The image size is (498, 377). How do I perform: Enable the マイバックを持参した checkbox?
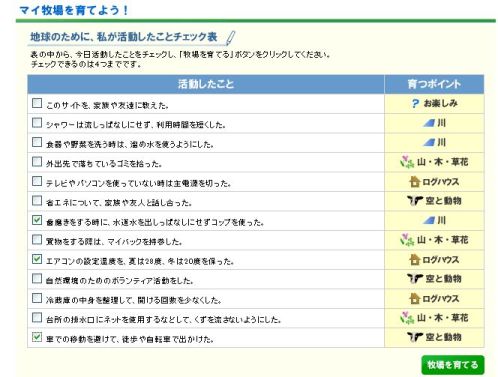37,239
